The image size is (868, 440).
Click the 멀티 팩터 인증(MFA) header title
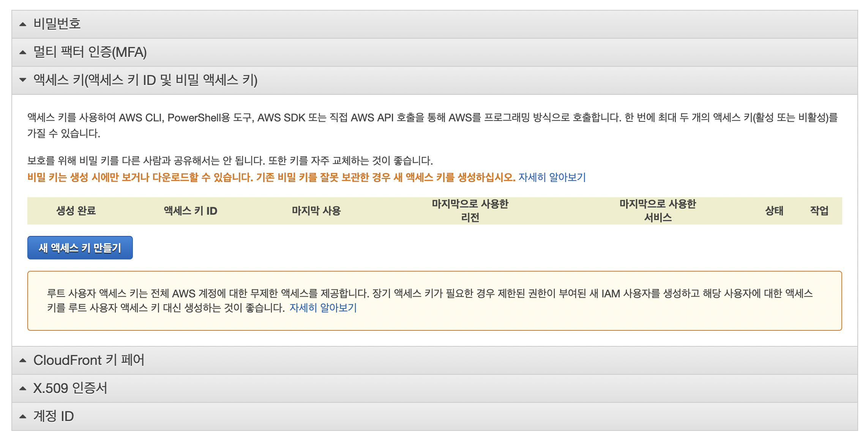[90, 52]
